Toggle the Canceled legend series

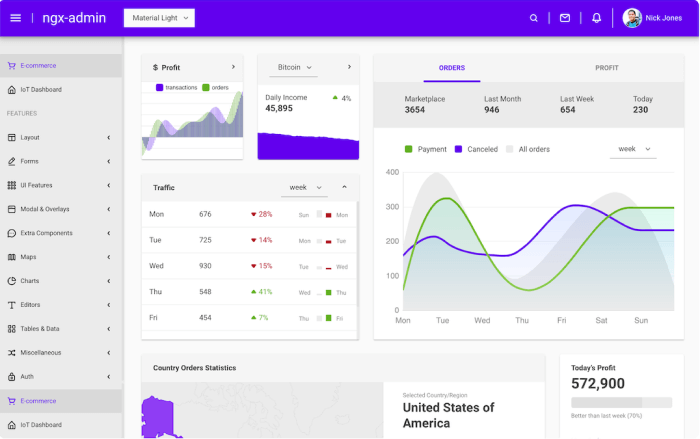(476, 149)
